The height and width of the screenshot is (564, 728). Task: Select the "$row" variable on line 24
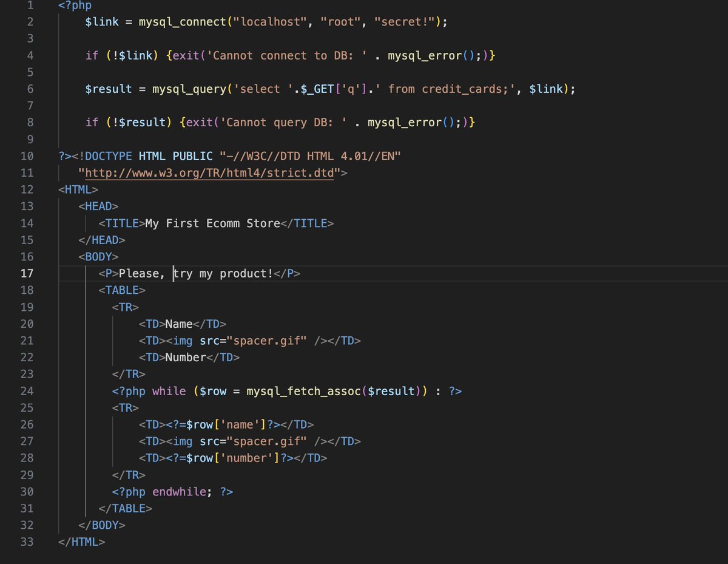coord(212,391)
